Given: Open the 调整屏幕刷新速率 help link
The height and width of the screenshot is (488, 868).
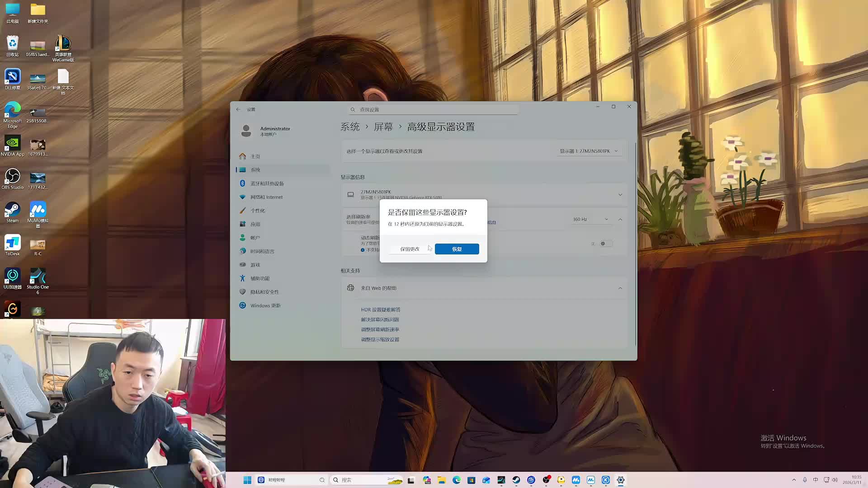Looking at the screenshot, I should pyautogui.click(x=380, y=329).
